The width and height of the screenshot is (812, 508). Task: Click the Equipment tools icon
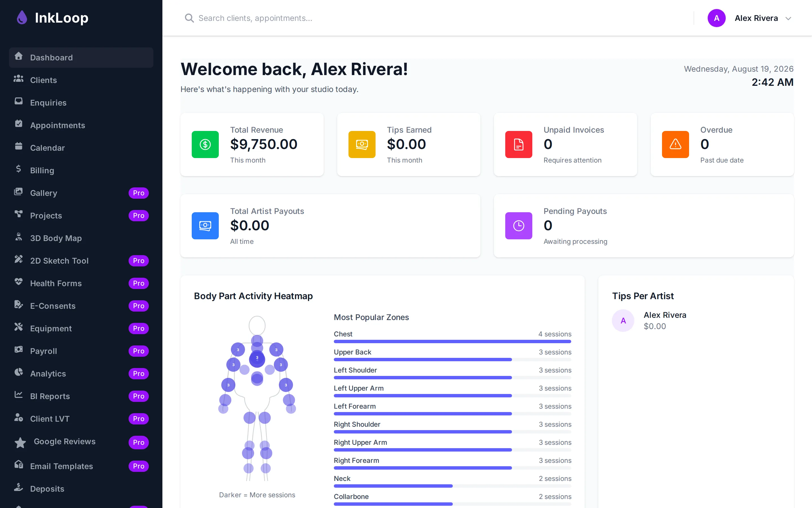tap(19, 327)
